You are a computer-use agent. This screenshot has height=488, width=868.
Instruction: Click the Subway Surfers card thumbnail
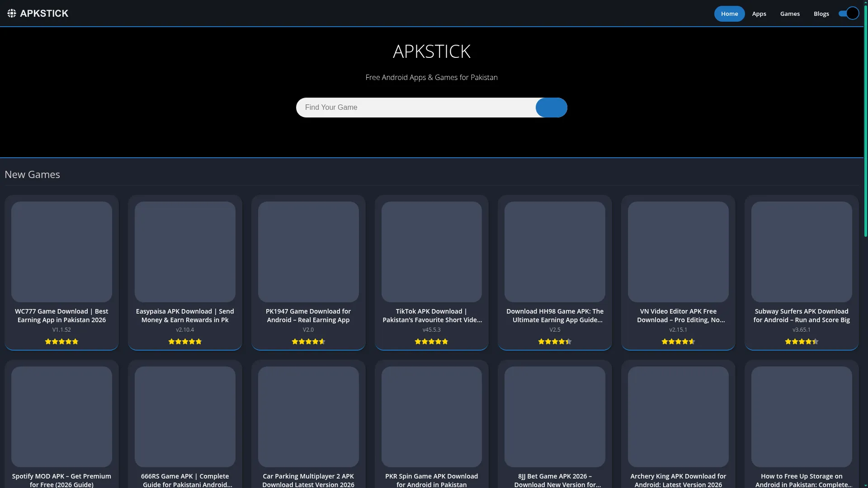coord(802,252)
